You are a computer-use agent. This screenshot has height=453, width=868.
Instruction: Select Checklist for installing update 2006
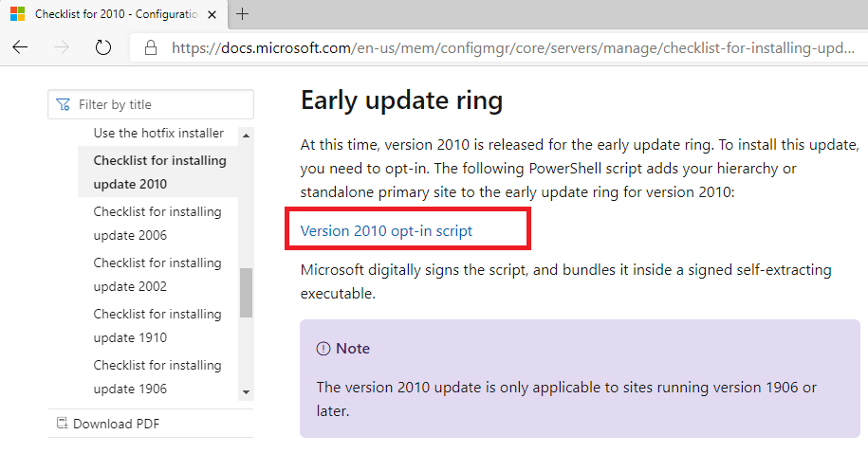pos(157,223)
